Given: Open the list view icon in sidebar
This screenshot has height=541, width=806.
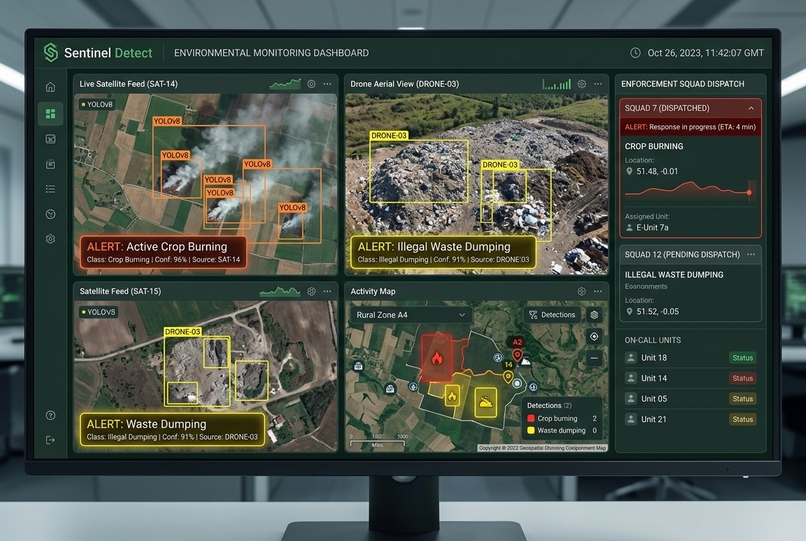Looking at the screenshot, I should click(50, 189).
